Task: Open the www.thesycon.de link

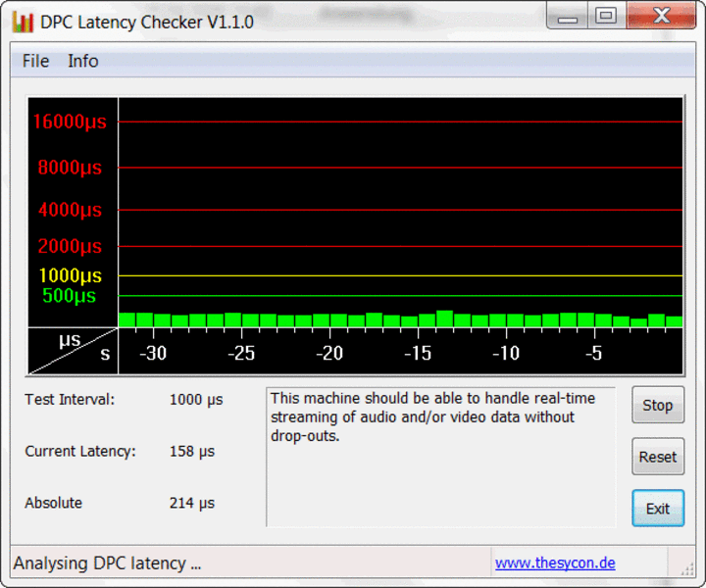Action: tap(555, 563)
